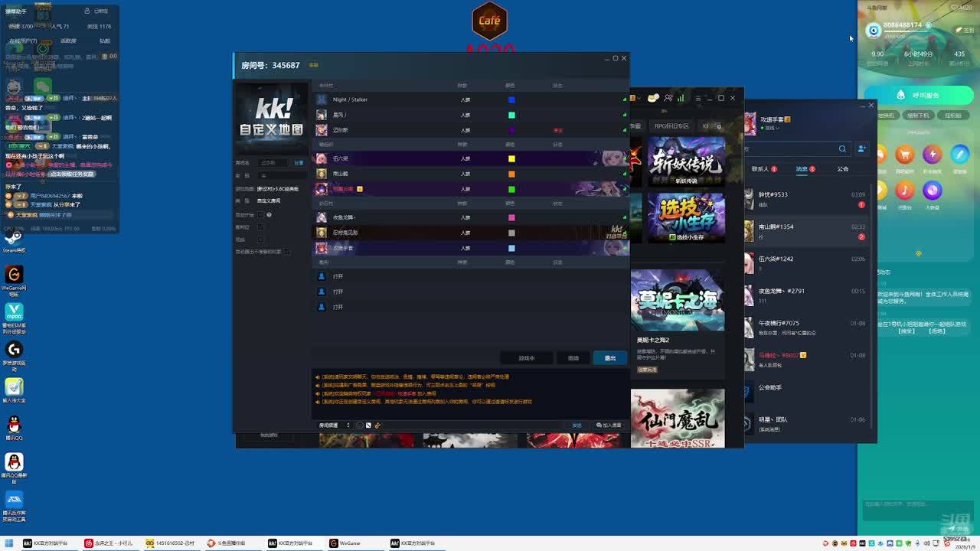
Task: Click the search magnifier in friends panel
Action: pos(842,148)
